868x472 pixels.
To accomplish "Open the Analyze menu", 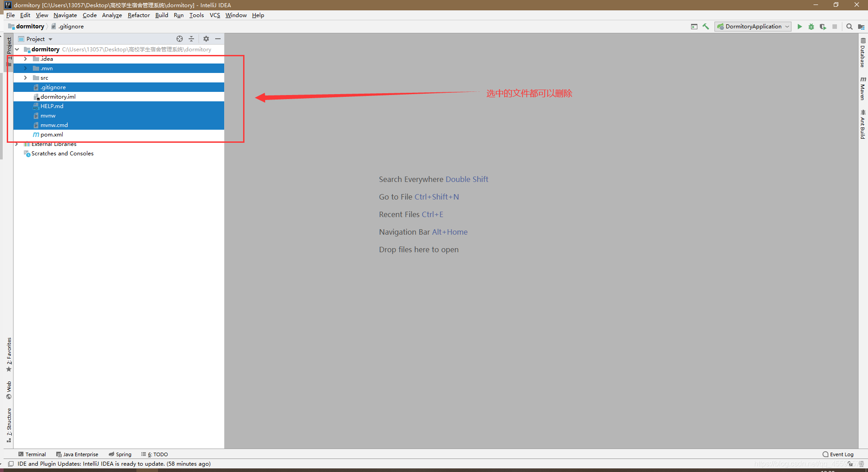I will 112,15.
